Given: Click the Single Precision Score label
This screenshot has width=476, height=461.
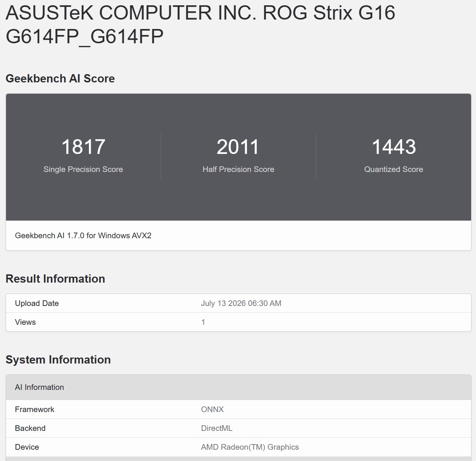Looking at the screenshot, I should (x=83, y=169).
